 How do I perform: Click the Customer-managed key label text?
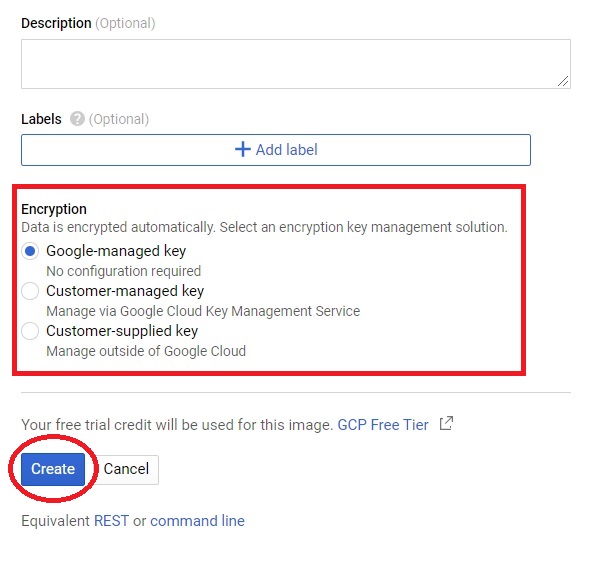[x=125, y=291]
